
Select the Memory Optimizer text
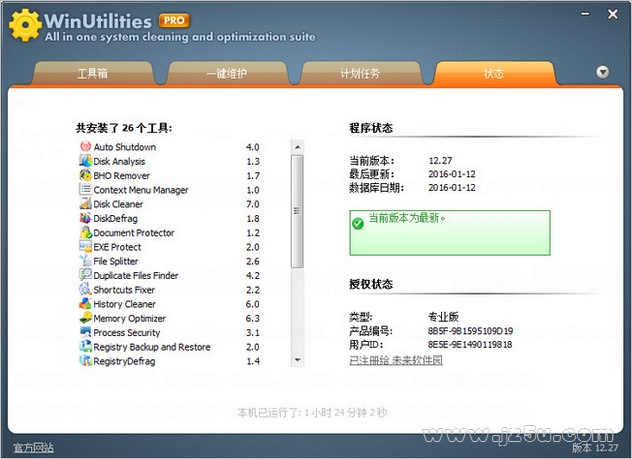(129, 318)
